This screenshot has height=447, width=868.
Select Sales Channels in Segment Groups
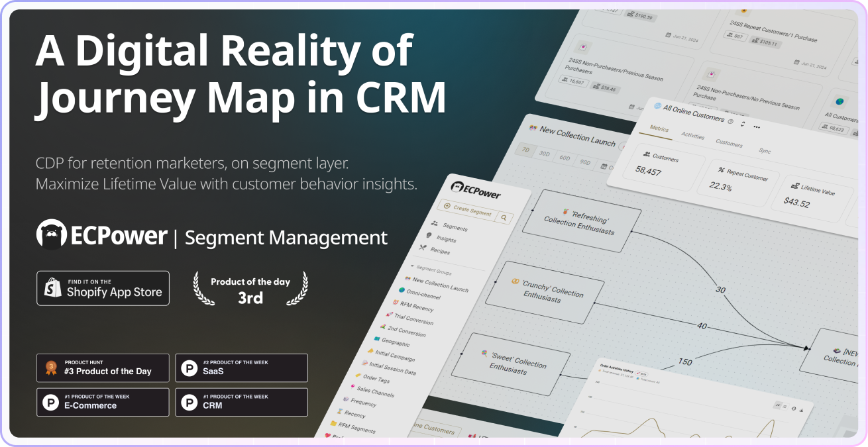[376, 391]
